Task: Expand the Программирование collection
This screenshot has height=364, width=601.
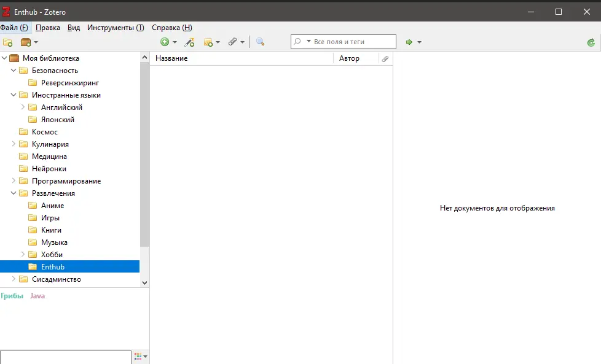Action: point(14,180)
